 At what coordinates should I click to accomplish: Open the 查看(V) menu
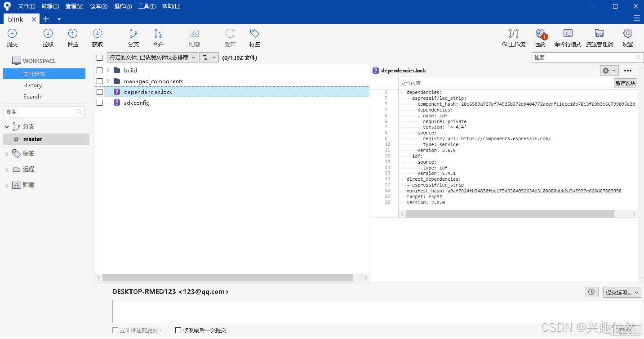point(74,6)
